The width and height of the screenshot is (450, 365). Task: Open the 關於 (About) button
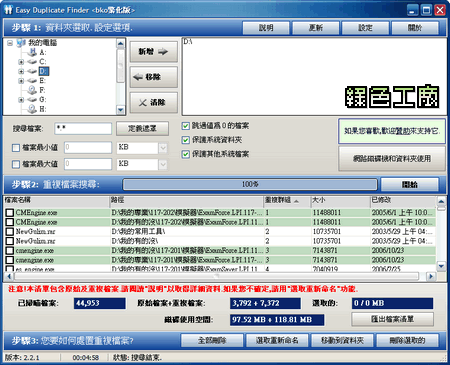pyautogui.click(x=415, y=28)
